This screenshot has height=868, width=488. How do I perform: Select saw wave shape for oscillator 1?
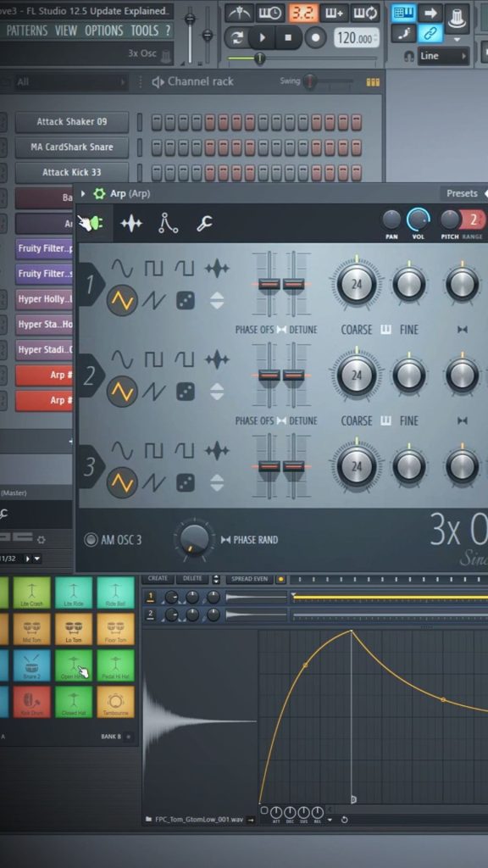(x=154, y=301)
